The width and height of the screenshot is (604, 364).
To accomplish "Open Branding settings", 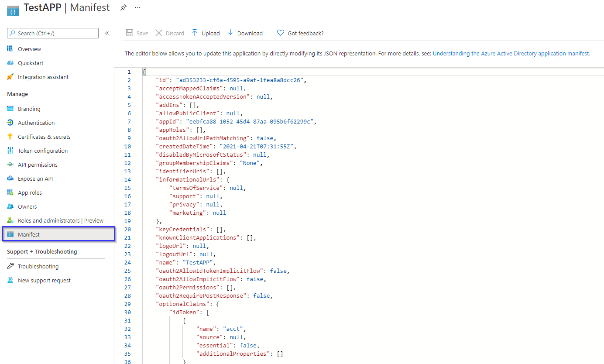I will [29, 108].
